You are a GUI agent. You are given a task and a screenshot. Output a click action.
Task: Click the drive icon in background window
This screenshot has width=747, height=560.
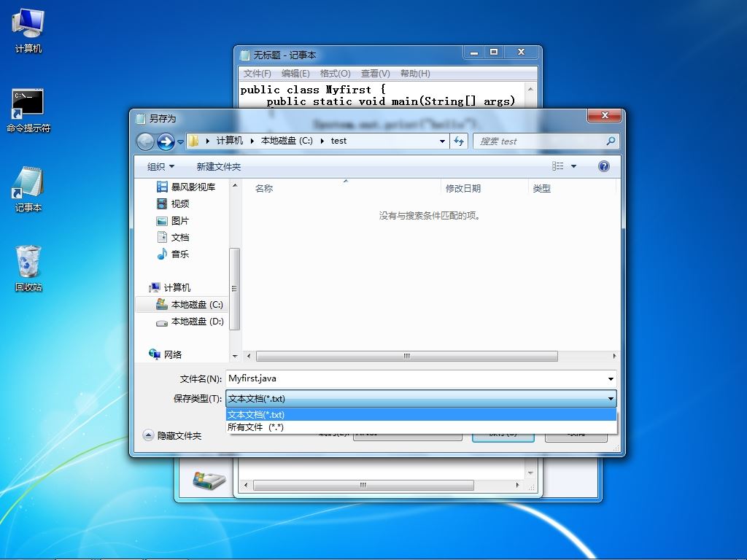208,480
